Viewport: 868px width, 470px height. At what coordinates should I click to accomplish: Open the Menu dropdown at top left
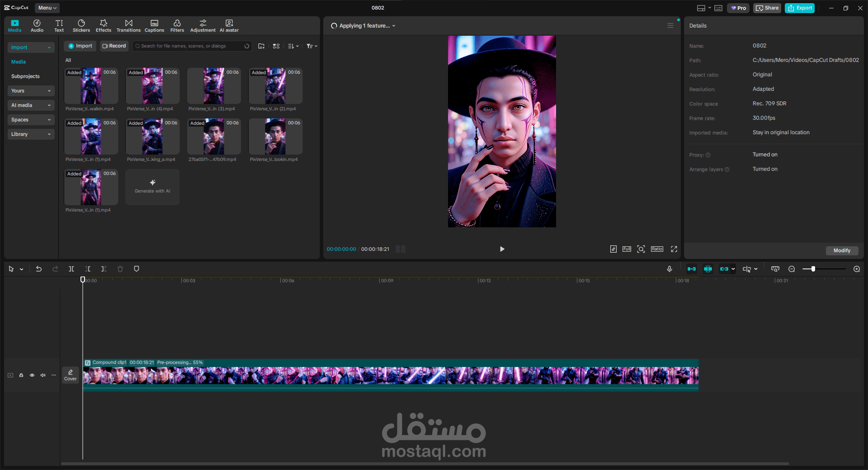pyautogui.click(x=47, y=8)
